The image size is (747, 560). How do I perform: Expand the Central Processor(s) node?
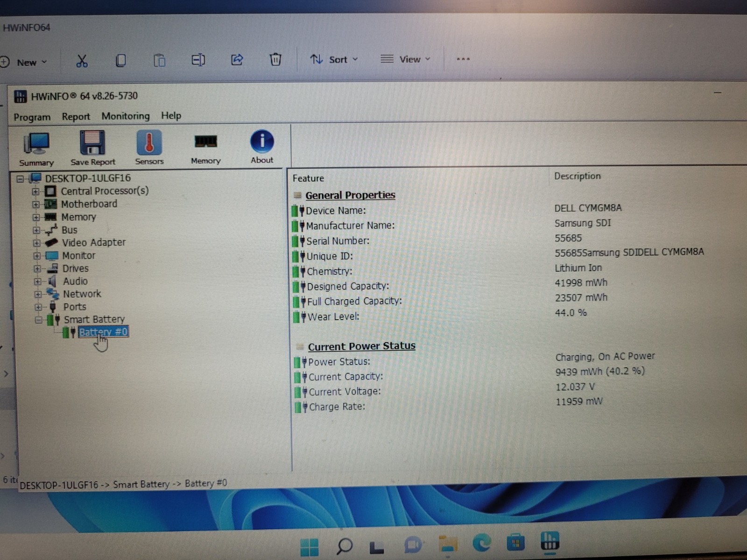tap(35, 191)
